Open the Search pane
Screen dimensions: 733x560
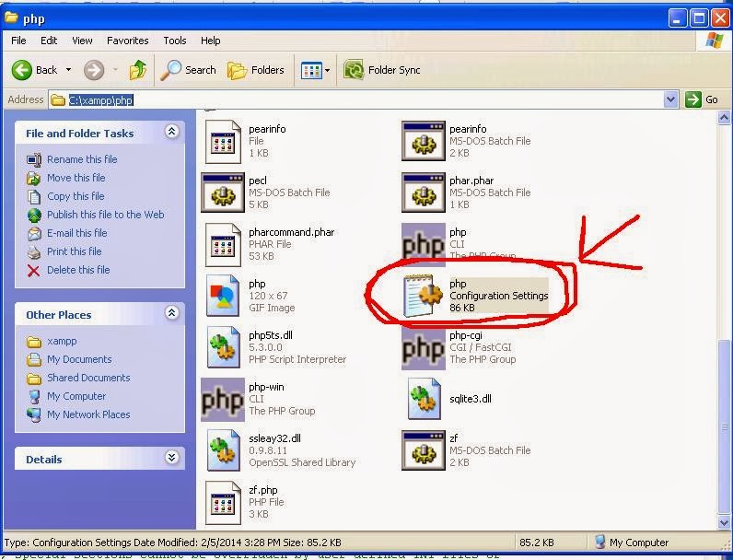188,70
